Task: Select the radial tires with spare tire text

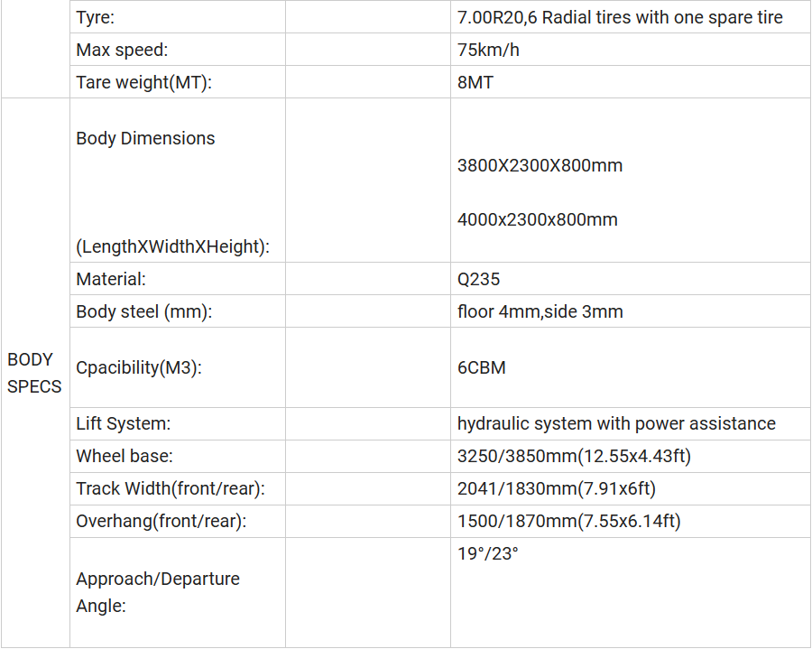Action: (620, 18)
